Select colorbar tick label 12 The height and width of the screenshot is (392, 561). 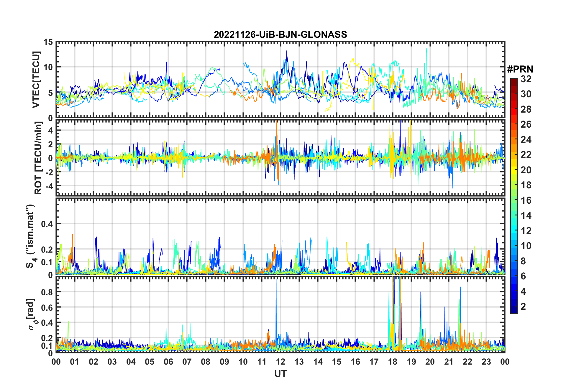pyautogui.click(x=526, y=231)
